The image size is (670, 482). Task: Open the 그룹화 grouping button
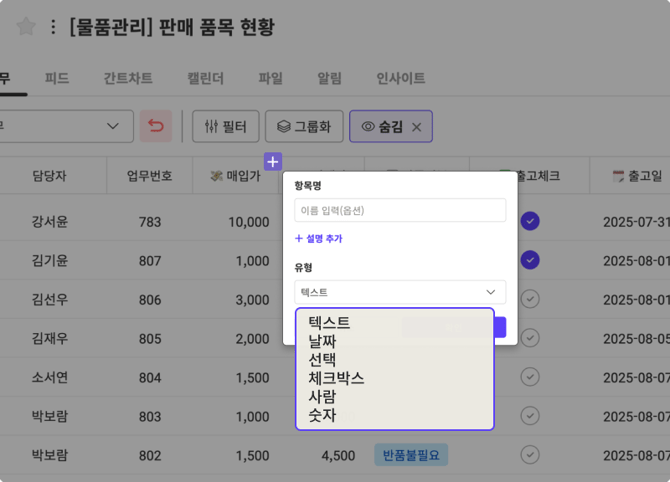pos(304,126)
